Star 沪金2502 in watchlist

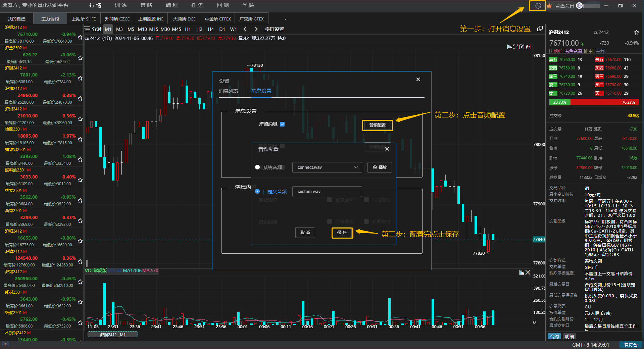pyautogui.click(x=80, y=58)
